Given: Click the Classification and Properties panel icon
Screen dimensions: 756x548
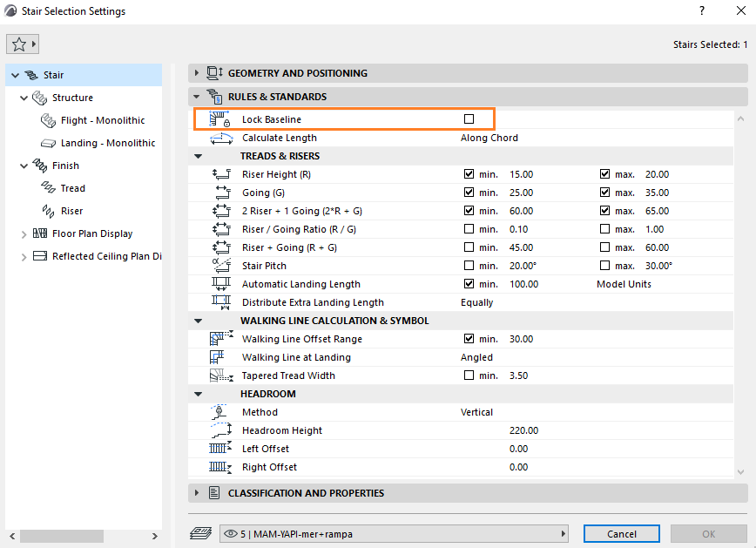Looking at the screenshot, I should (x=213, y=493).
